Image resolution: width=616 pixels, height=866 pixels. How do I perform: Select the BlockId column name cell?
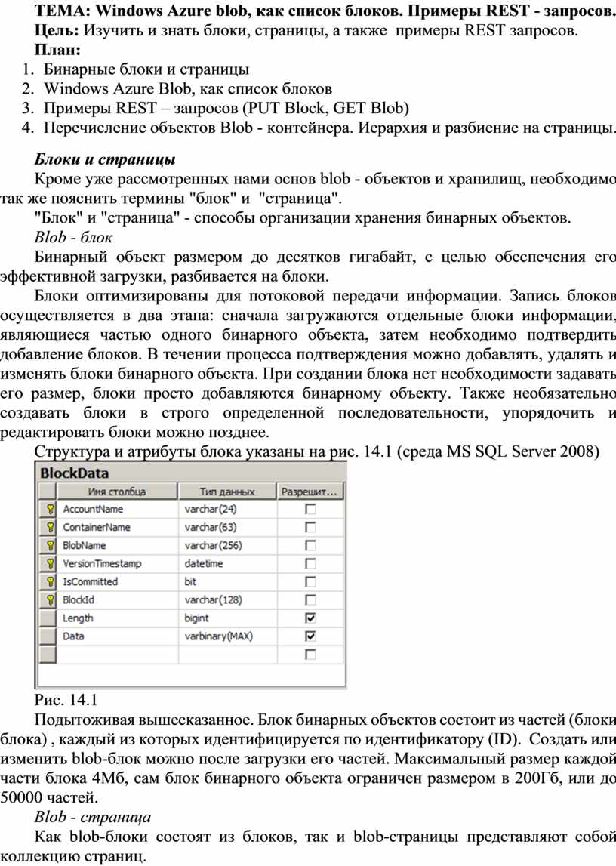tap(117, 599)
